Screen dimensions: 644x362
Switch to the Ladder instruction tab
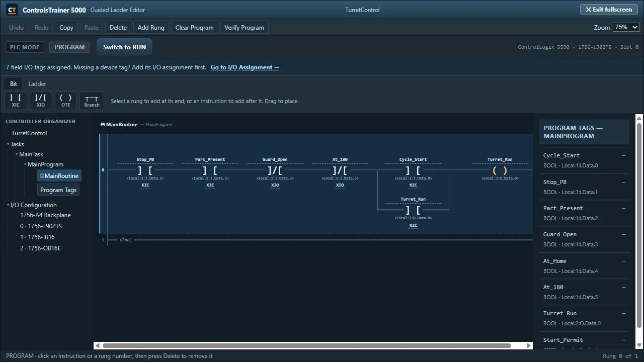[37, 84]
